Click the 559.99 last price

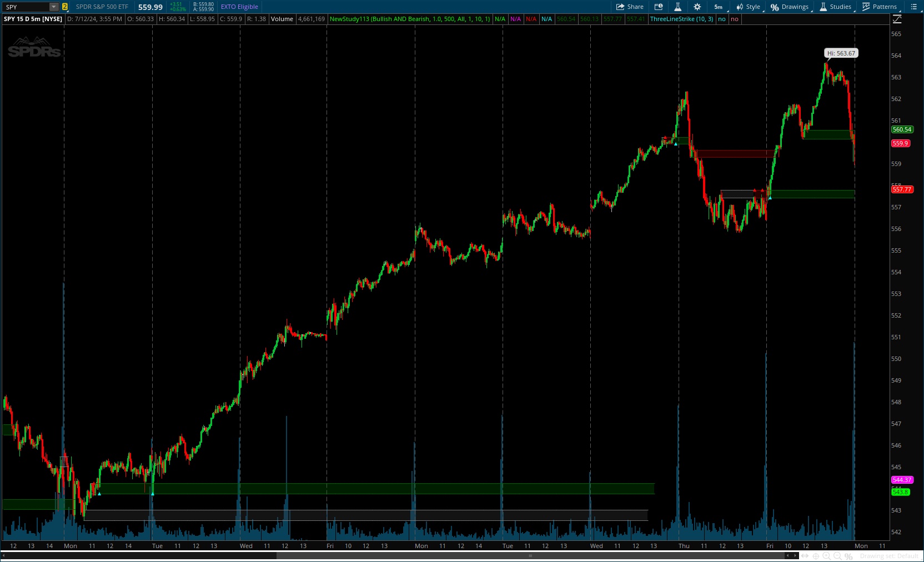pyautogui.click(x=150, y=7)
